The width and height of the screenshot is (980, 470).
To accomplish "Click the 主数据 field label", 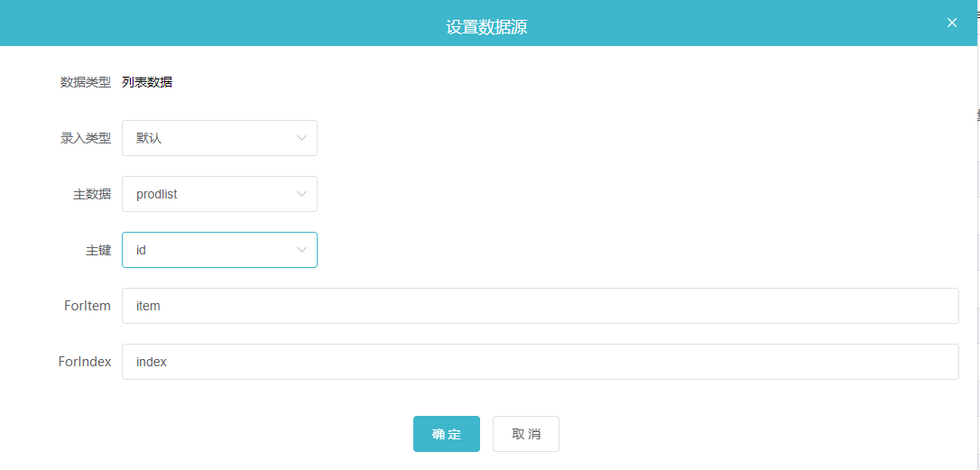I will coord(92,194).
